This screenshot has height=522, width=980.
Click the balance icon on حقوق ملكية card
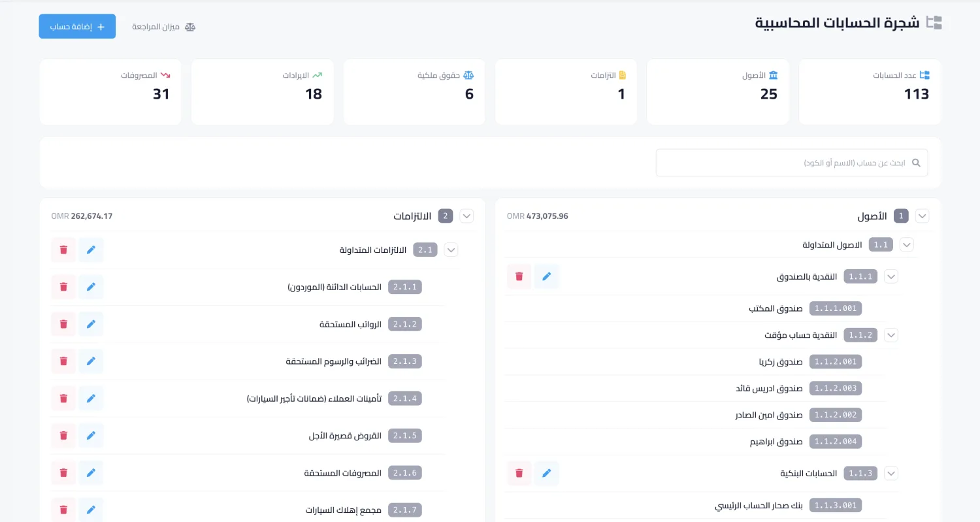[x=468, y=75]
